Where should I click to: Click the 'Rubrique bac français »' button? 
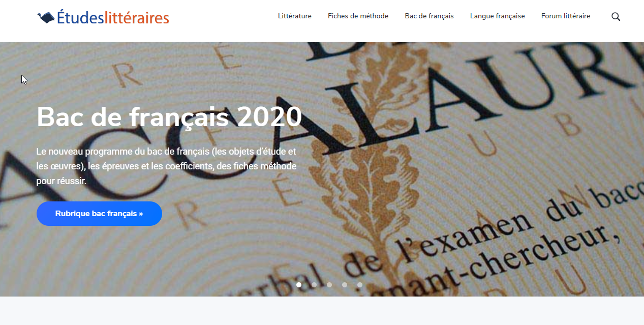click(99, 214)
